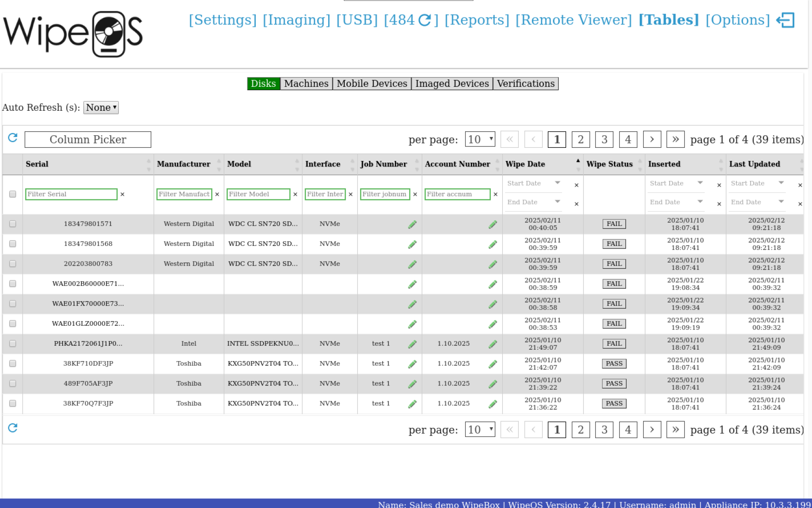Open the Imaged Devices tab
The width and height of the screenshot is (812, 508).
[452, 84]
